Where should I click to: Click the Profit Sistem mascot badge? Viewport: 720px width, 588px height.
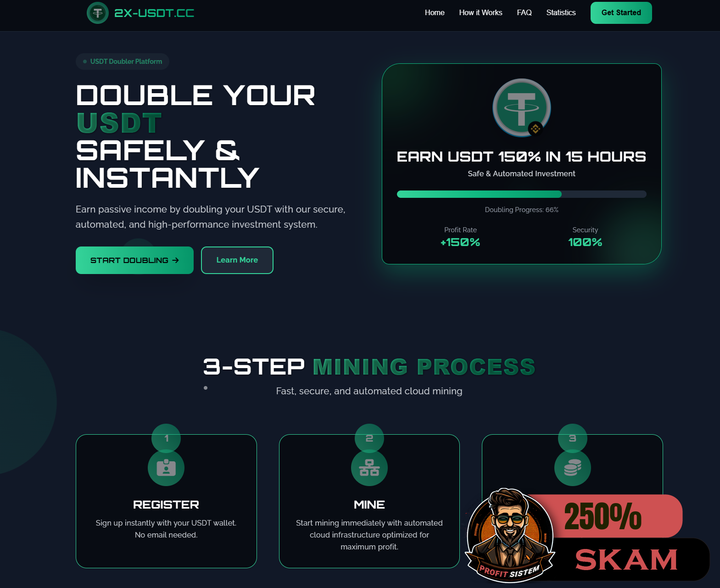pyautogui.click(x=510, y=535)
